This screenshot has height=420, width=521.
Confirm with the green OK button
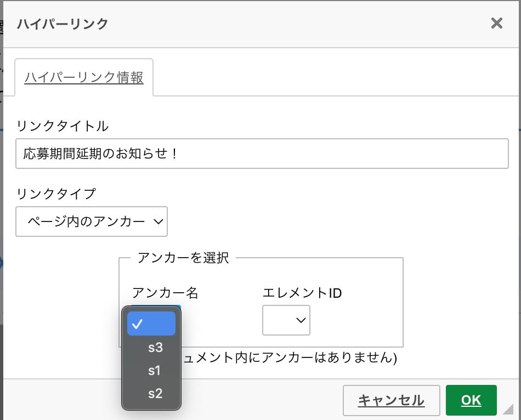pos(471,400)
